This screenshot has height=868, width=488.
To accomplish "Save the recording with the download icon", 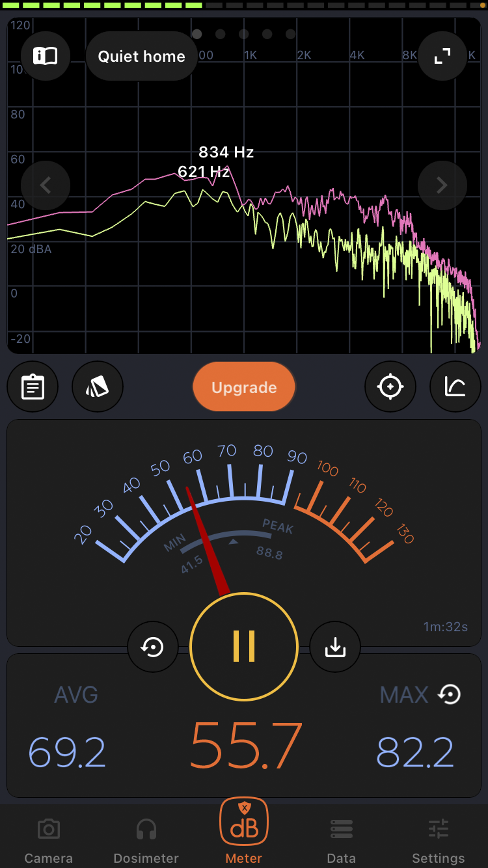I will point(335,647).
